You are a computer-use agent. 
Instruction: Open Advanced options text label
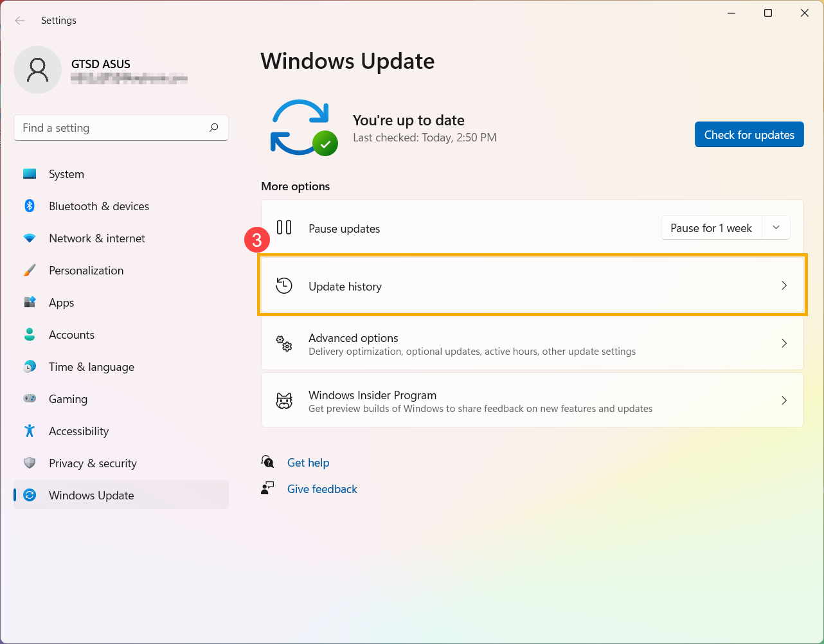pos(354,338)
